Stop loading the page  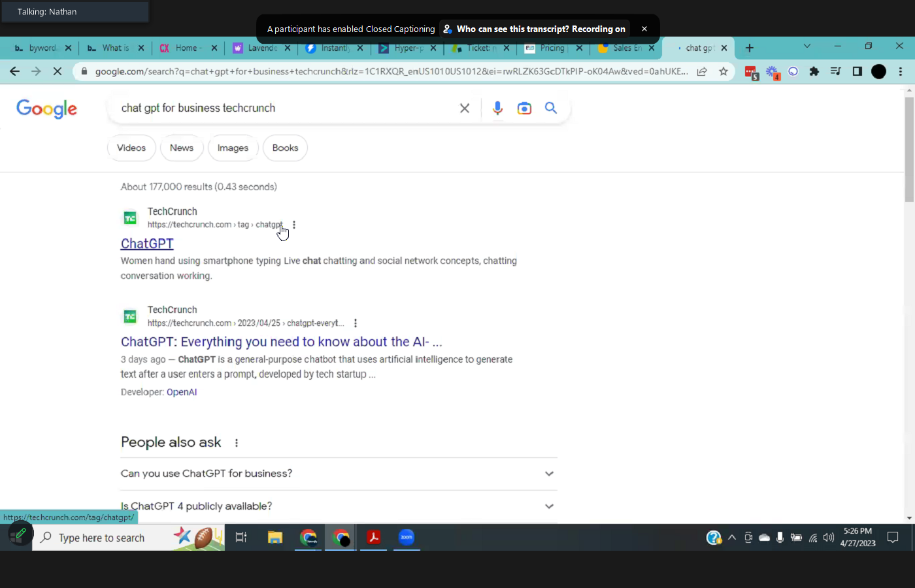[x=58, y=72]
